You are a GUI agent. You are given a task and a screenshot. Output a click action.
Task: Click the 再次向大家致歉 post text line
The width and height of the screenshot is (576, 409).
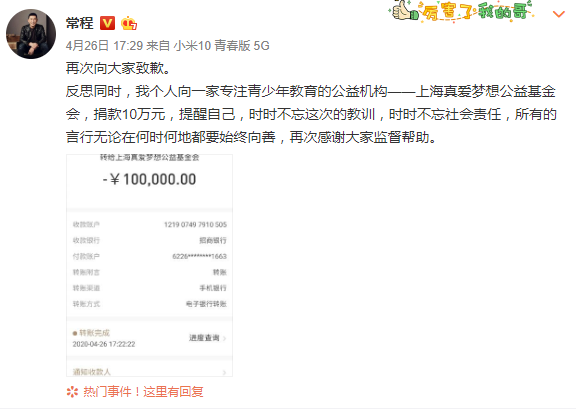click(x=118, y=68)
